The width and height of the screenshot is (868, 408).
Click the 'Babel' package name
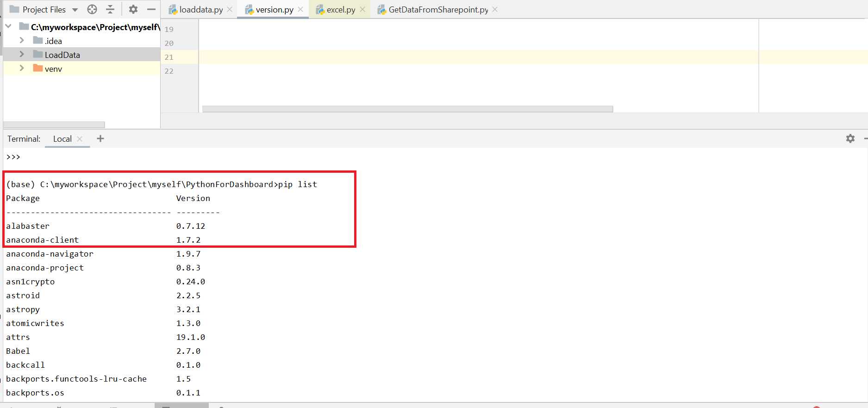pos(18,351)
